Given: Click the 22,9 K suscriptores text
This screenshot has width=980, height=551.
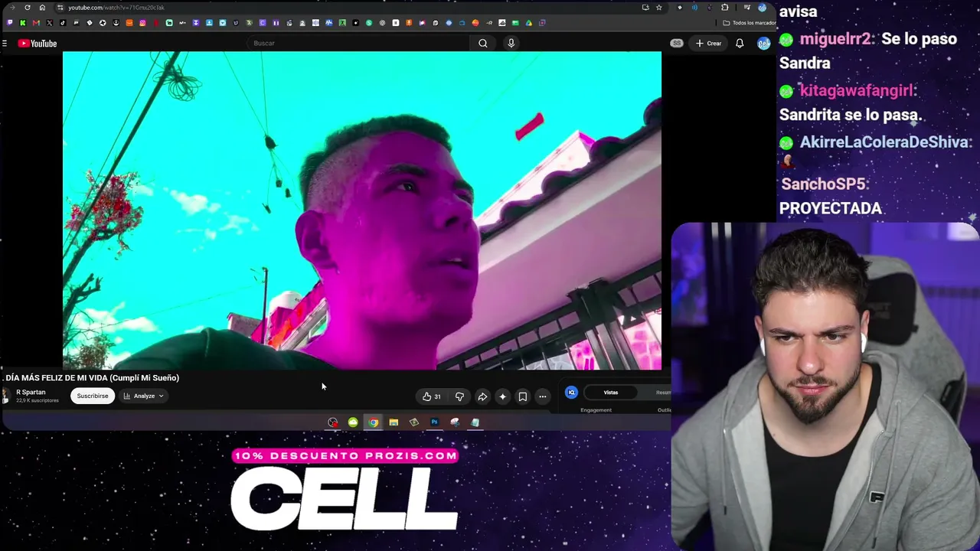Looking at the screenshot, I should (37, 400).
